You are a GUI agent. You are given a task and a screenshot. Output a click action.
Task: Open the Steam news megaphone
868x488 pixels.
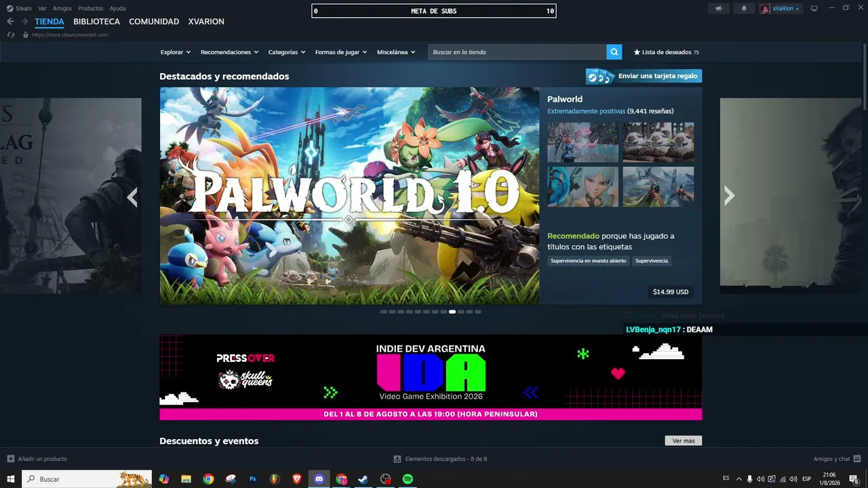(719, 9)
